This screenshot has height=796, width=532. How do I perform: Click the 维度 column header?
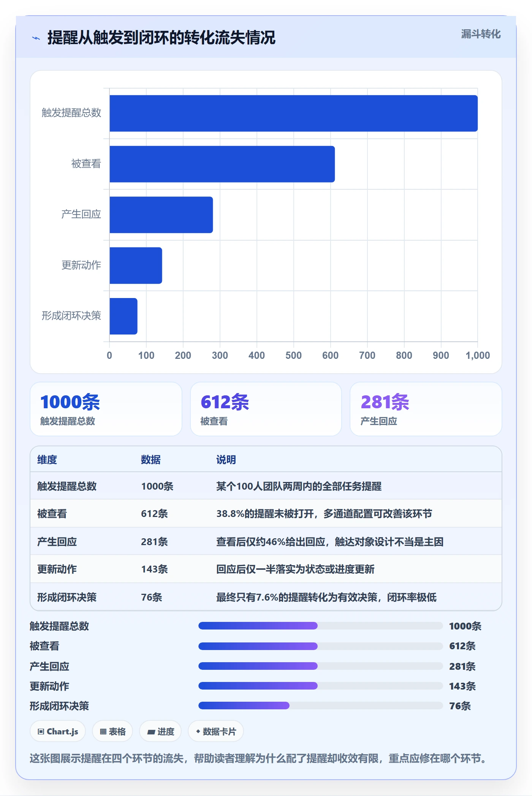47,460
